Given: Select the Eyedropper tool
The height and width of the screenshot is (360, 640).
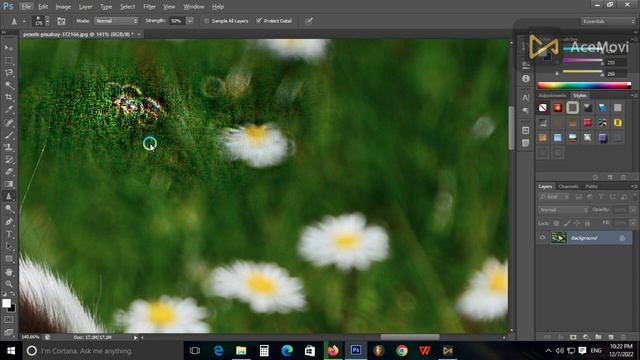Looking at the screenshot, I should 9,109.
